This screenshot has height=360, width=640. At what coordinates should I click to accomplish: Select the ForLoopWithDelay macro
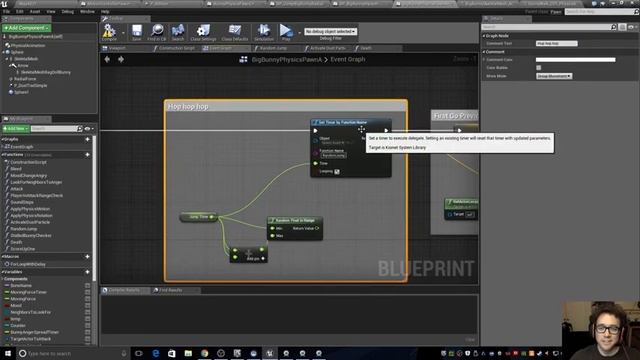(28, 264)
